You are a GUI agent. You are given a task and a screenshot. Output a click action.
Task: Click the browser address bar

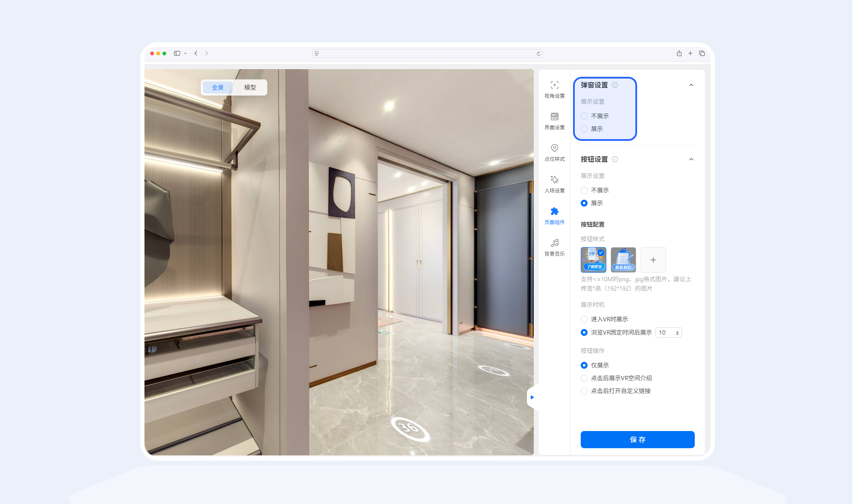pyautogui.click(x=427, y=53)
